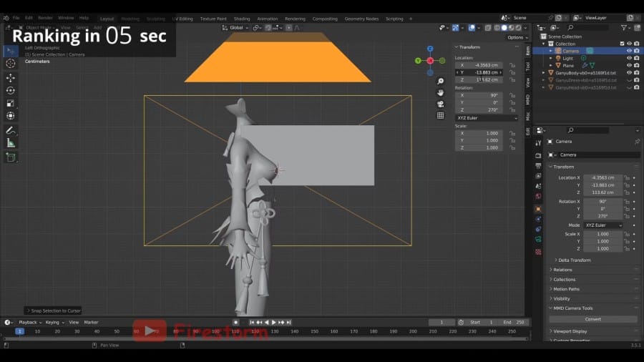Expand the GanyuBody tree item
This screenshot has width=644, height=362.
coord(543,73)
